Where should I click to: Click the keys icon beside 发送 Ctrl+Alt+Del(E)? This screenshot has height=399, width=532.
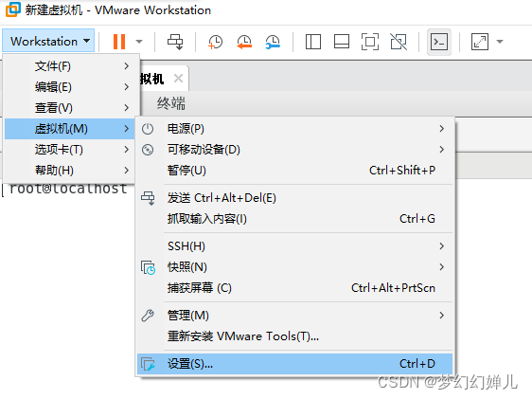148,198
